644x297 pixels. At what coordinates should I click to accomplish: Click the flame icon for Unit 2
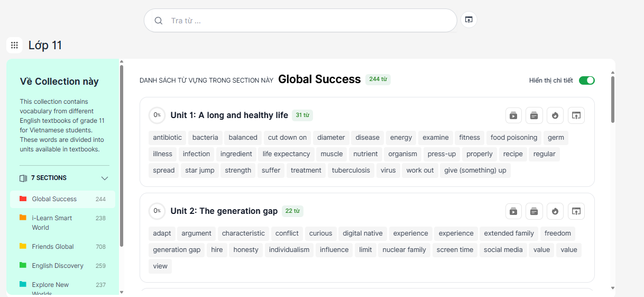coord(555,211)
